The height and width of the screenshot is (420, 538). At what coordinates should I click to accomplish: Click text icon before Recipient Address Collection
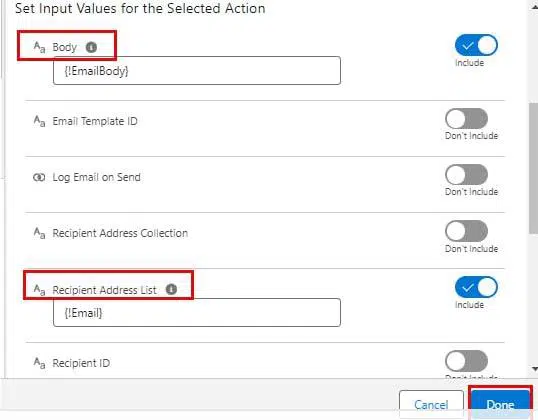pos(39,233)
